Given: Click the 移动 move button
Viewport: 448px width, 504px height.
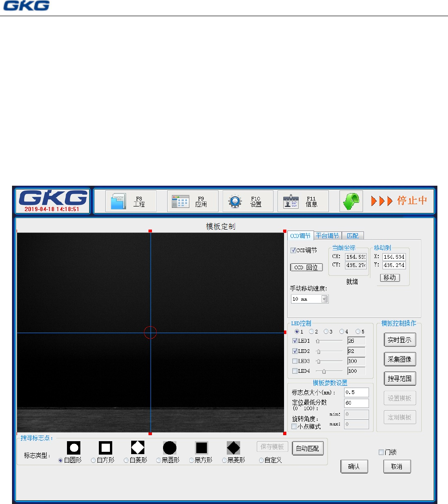Looking at the screenshot, I should pyautogui.click(x=390, y=277).
